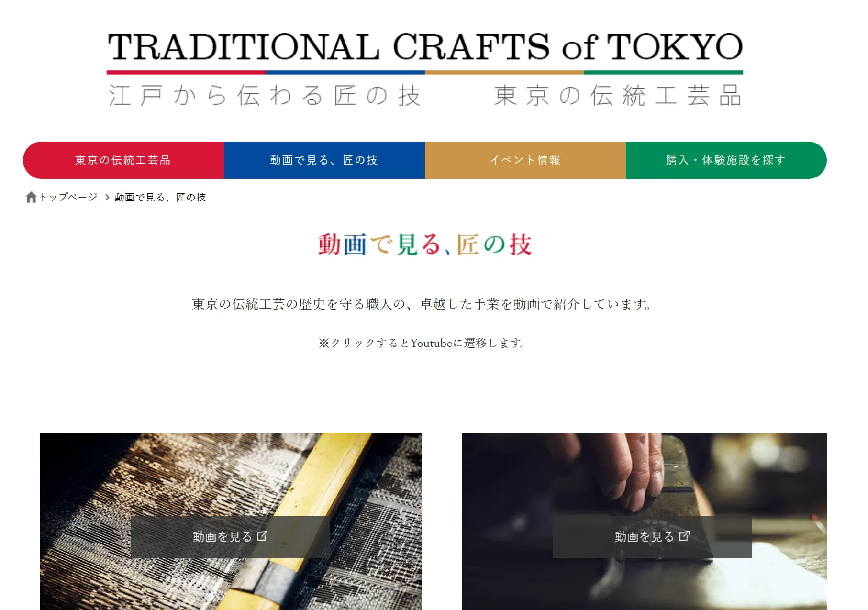Open the 動画で見る、匠の技 blue menu tab
The width and height of the screenshot is (868, 610).
(x=324, y=160)
